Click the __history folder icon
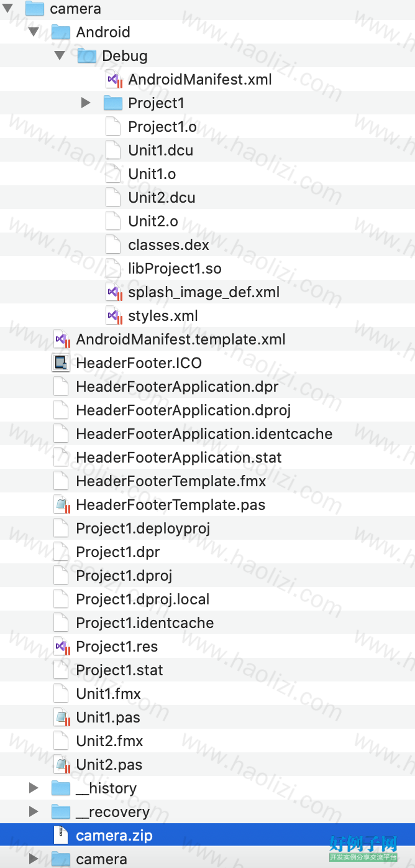This screenshot has height=868, width=415. click(60, 788)
